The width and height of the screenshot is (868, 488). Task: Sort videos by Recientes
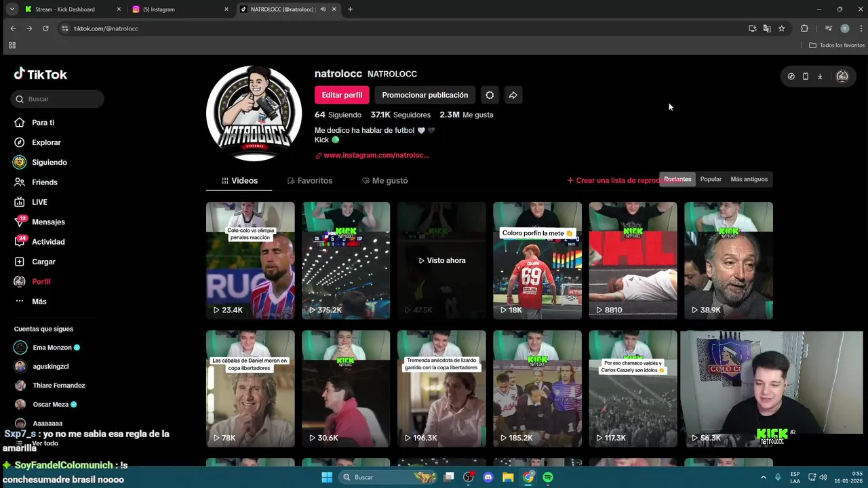tap(677, 180)
